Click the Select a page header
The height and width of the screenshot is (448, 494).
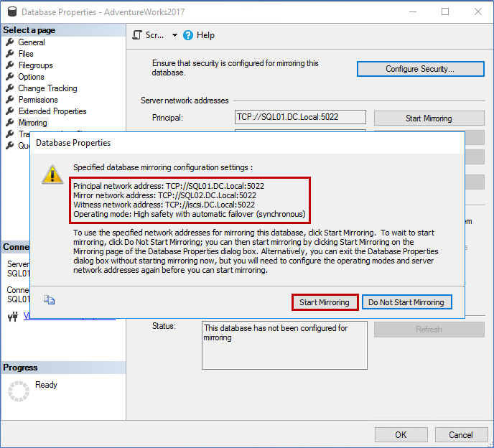click(x=63, y=30)
